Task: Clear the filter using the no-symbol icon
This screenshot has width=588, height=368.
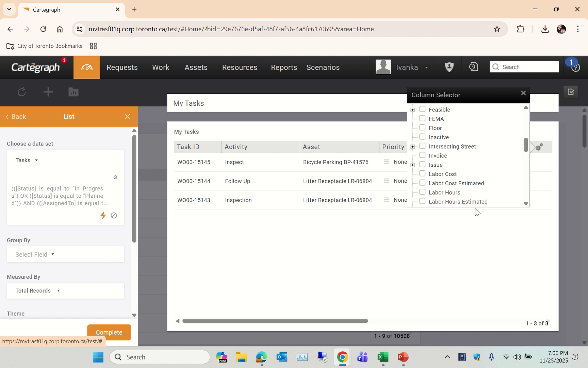Action: tap(114, 215)
